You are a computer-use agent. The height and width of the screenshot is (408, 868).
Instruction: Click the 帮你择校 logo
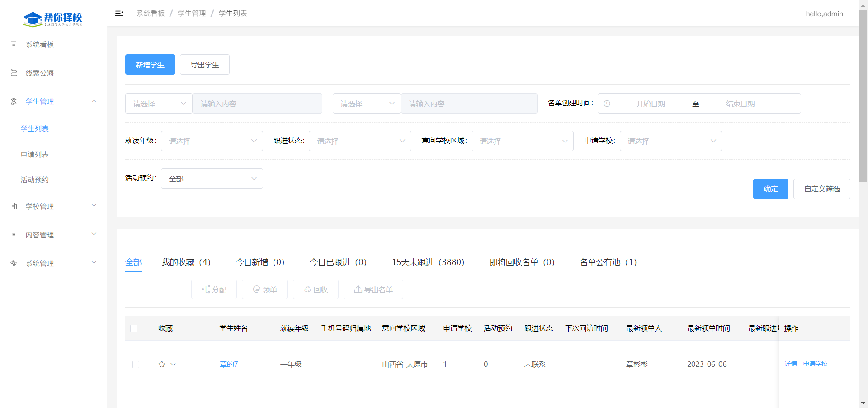point(53,19)
